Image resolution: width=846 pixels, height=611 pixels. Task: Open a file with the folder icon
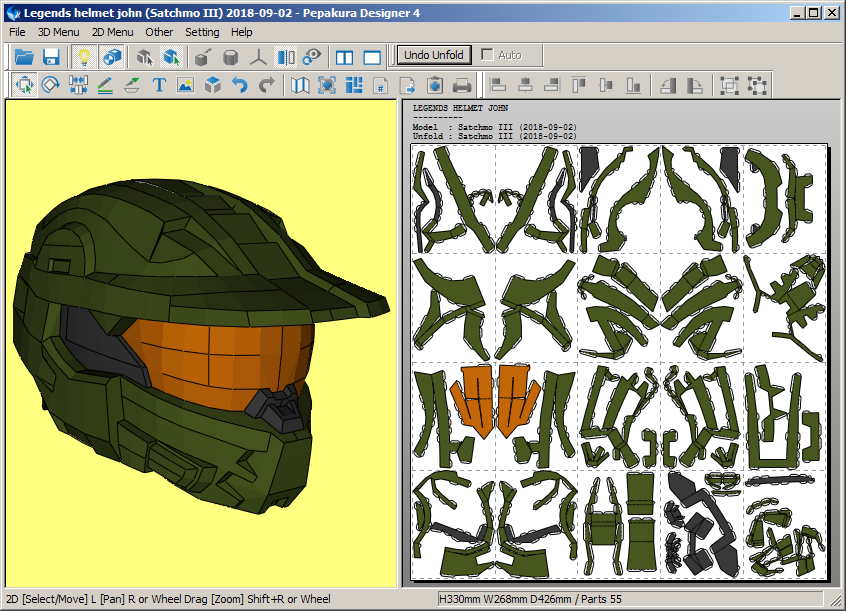click(x=24, y=57)
